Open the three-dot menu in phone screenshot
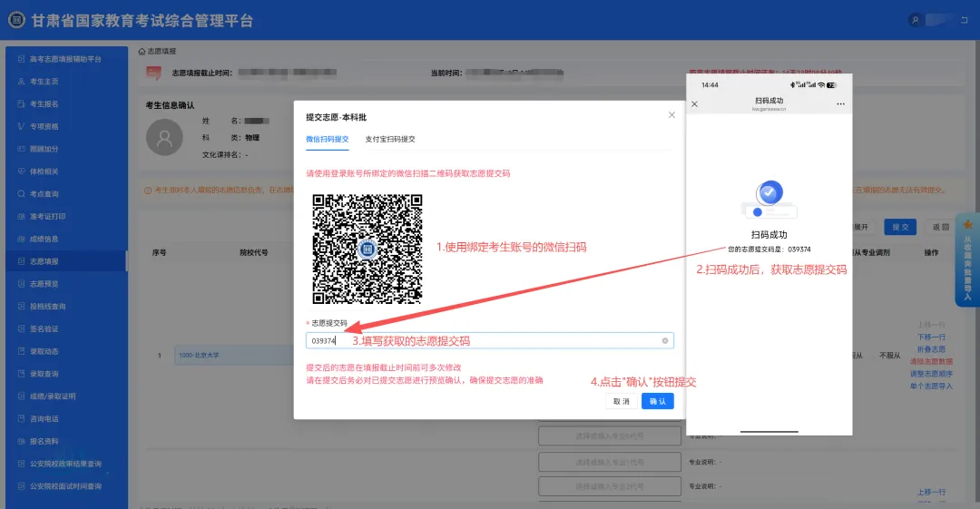This screenshot has width=980, height=509. click(x=840, y=103)
